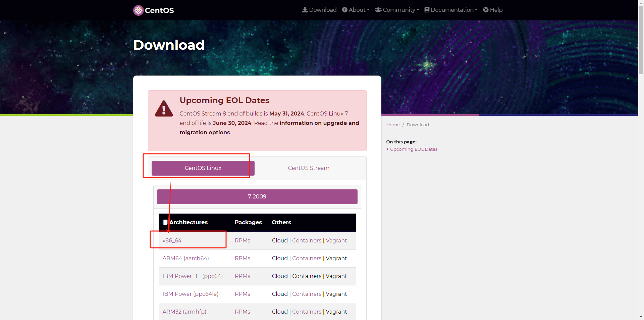Screen dimensions: 644x320
Task: Click Cloud text in x86_64 row
Action: pyautogui.click(x=280, y=241)
